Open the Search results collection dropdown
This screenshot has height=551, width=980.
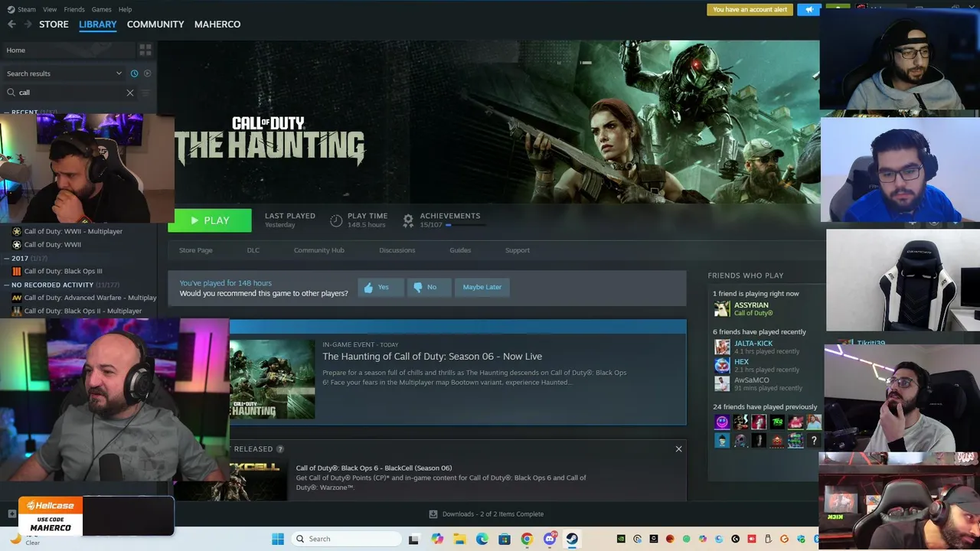tap(64, 73)
